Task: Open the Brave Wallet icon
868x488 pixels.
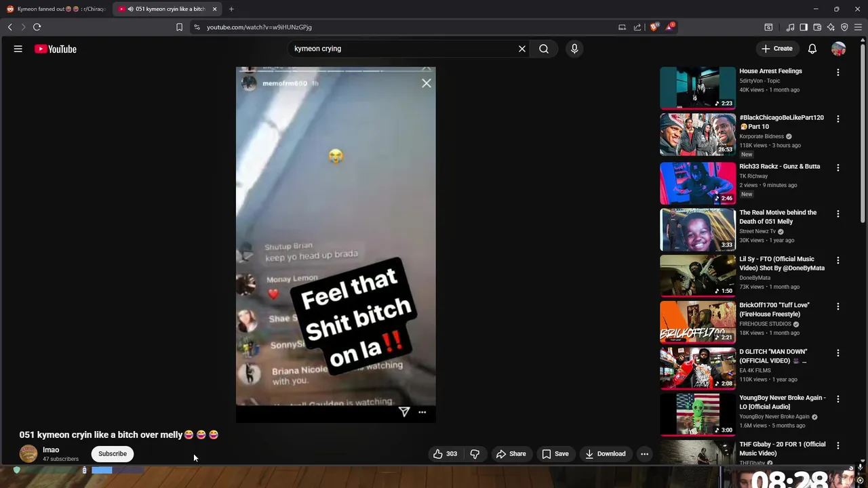Action: pyautogui.click(x=817, y=27)
